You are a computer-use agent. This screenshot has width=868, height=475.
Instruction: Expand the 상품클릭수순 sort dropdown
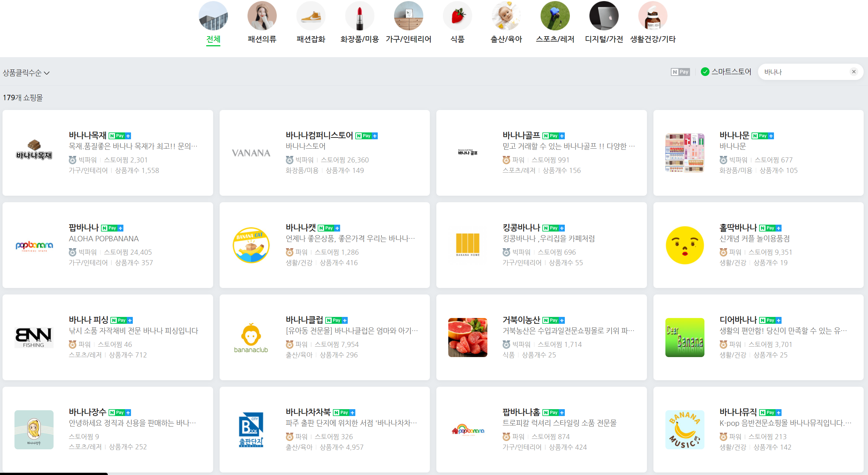pyautogui.click(x=26, y=73)
